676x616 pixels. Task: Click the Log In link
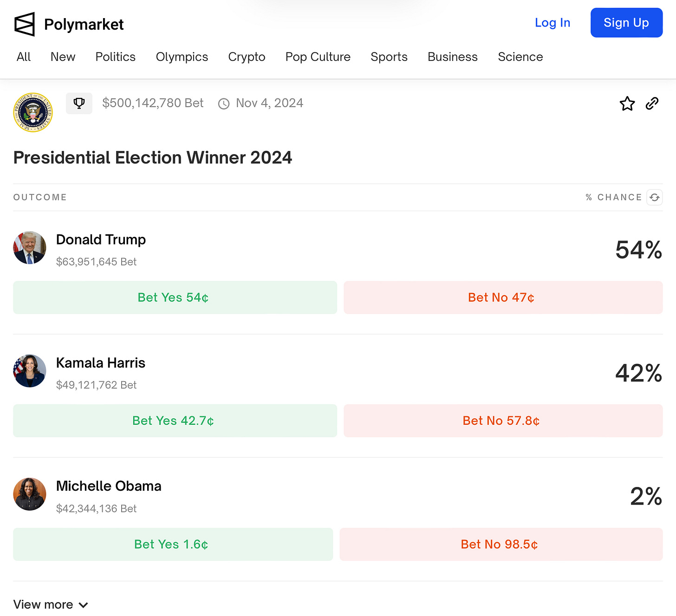tap(552, 23)
